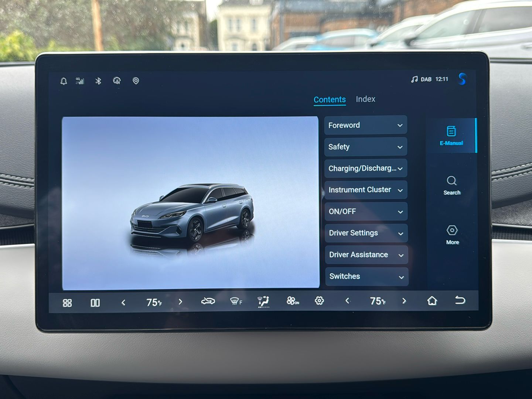Increase the left zone temperature

(180, 302)
